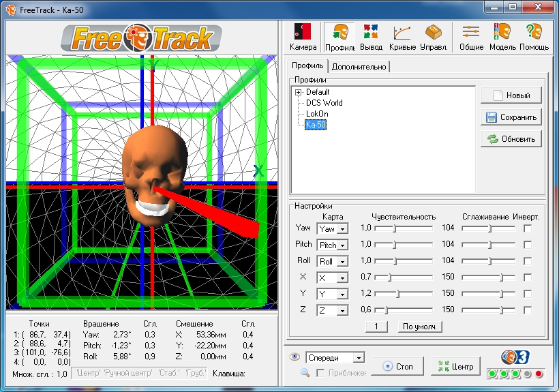Click the eye view icon

[x=294, y=357]
